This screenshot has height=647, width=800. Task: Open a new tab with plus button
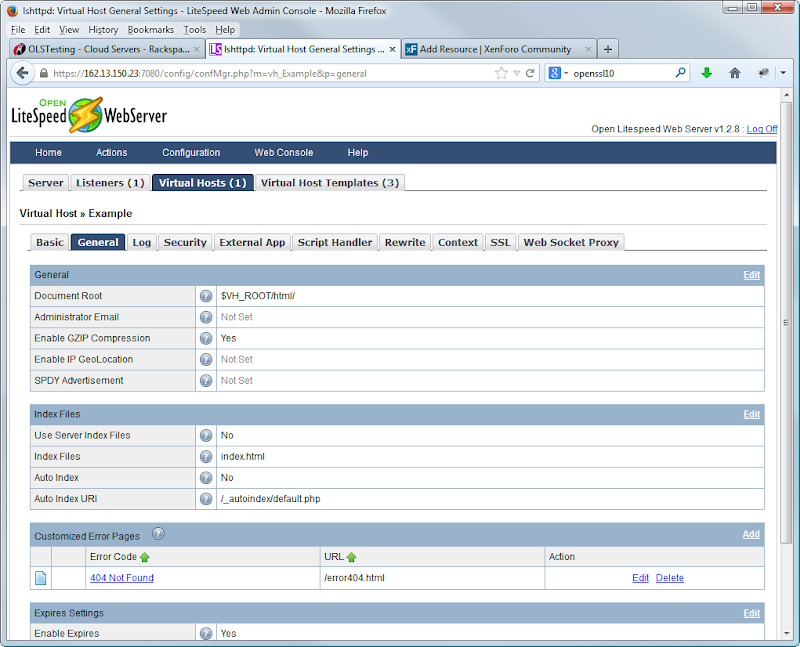click(x=608, y=49)
